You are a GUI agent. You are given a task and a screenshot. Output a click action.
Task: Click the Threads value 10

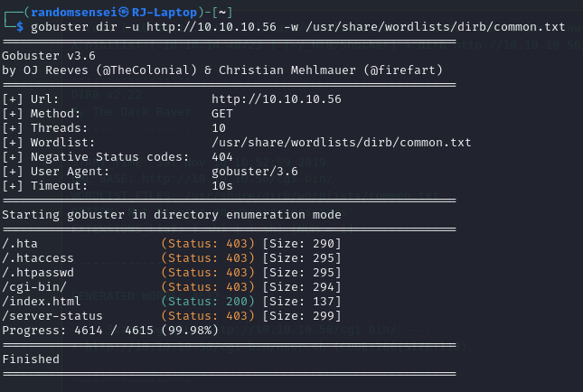[219, 128]
